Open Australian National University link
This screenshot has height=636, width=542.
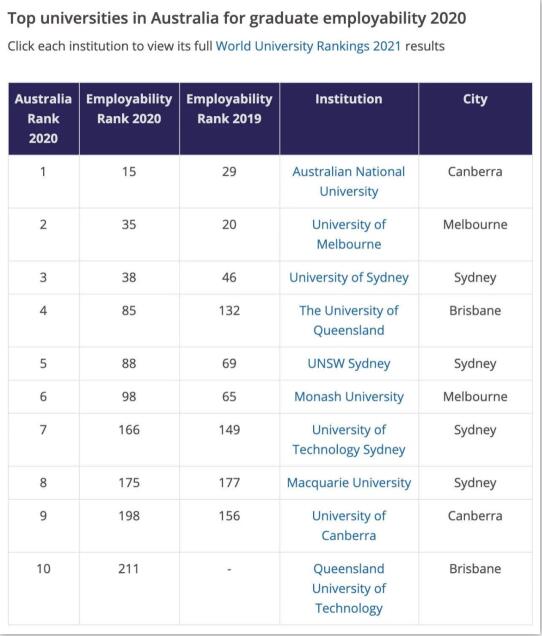point(348,181)
